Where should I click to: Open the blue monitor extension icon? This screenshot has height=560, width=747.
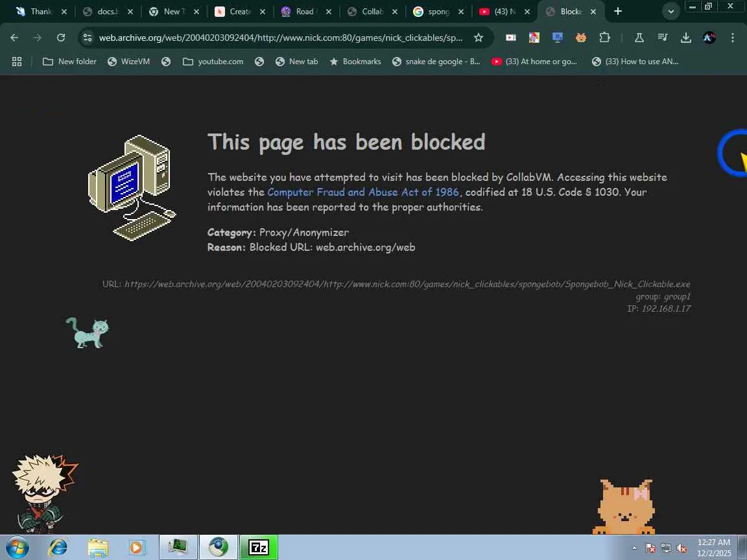click(558, 38)
